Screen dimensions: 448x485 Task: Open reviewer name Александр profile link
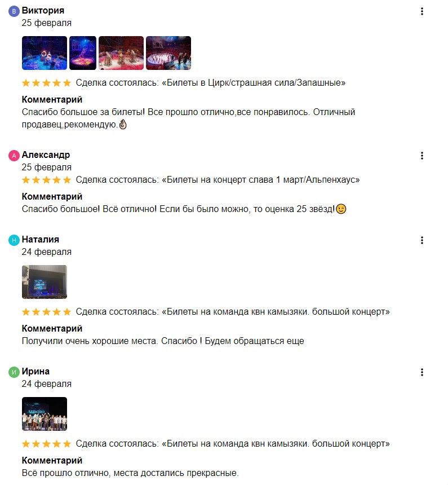point(46,155)
